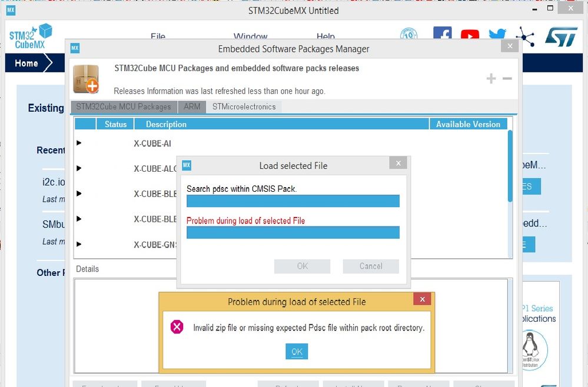
Task: Click MX icon in Packages Manager title bar
Action: (x=75, y=48)
